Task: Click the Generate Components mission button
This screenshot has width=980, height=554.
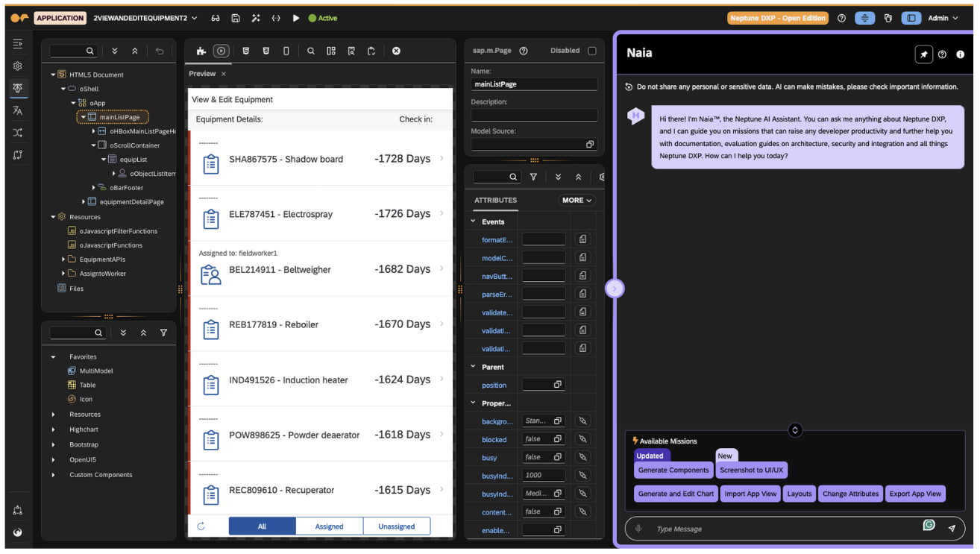Action: [x=673, y=470]
